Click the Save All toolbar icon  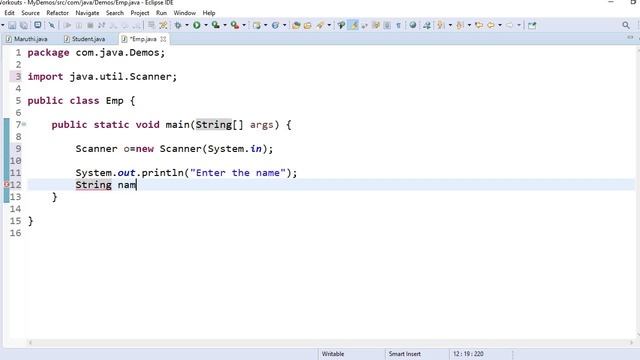(24, 25)
